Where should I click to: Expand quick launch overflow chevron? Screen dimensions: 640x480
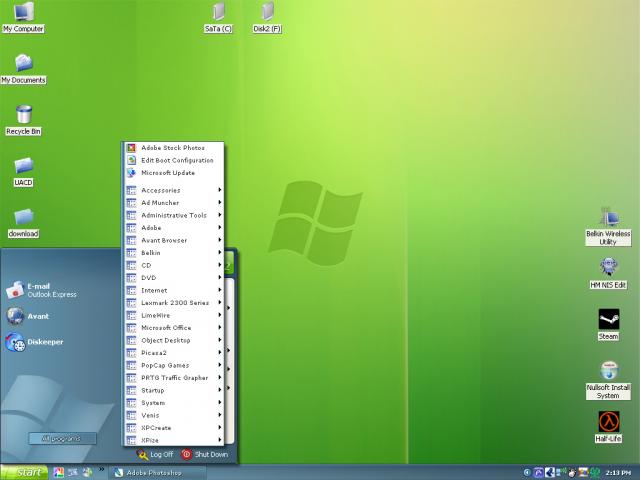coord(101,469)
